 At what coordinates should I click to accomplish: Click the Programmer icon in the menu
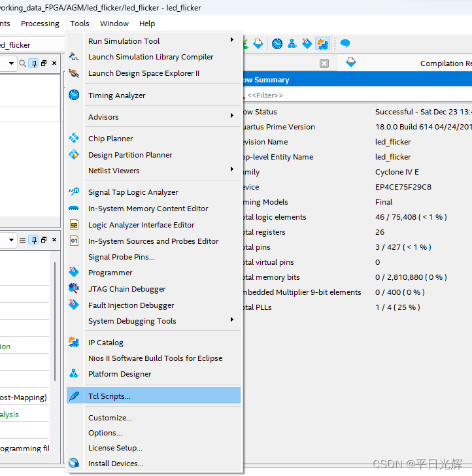(74, 272)
